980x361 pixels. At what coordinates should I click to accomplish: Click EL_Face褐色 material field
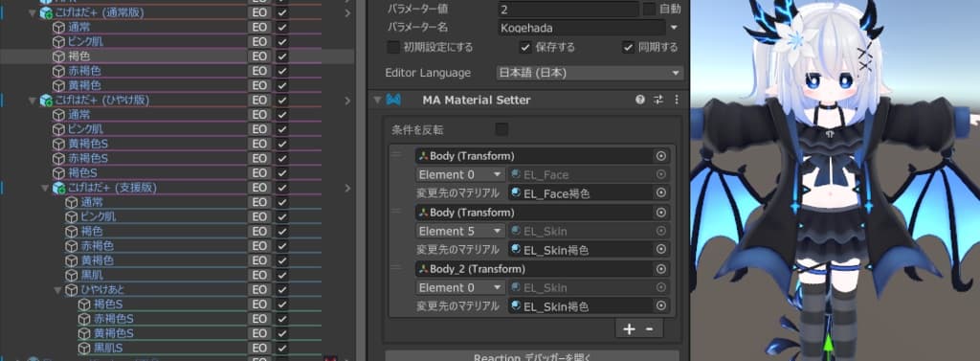pos(589,192)
